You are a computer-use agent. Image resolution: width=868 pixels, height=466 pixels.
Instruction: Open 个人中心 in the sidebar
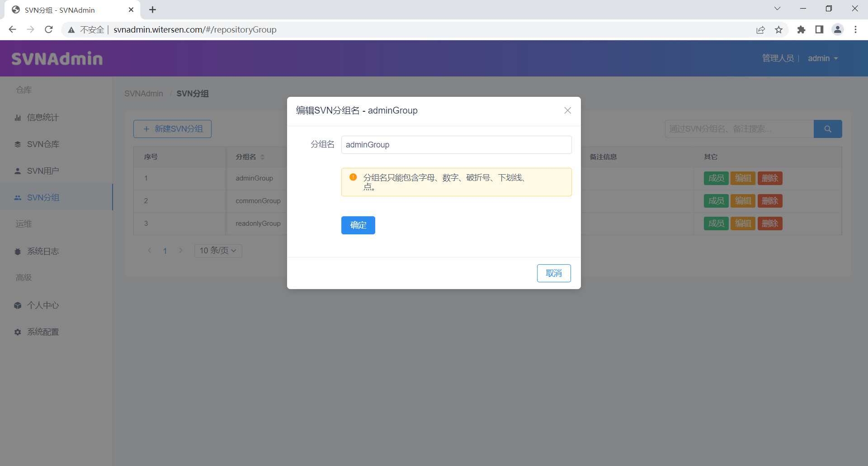43,305
